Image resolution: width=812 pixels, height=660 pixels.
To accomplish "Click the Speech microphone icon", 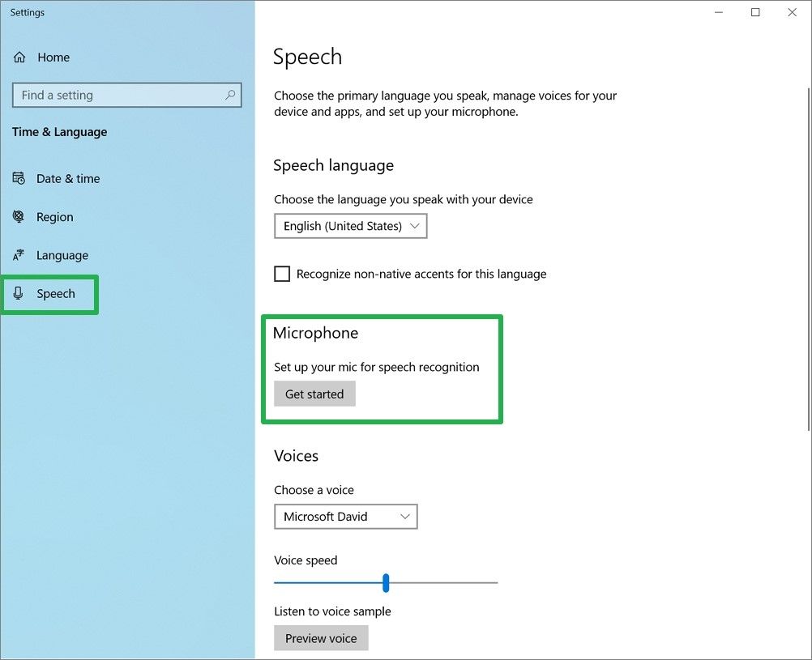I will click(19, 293).
